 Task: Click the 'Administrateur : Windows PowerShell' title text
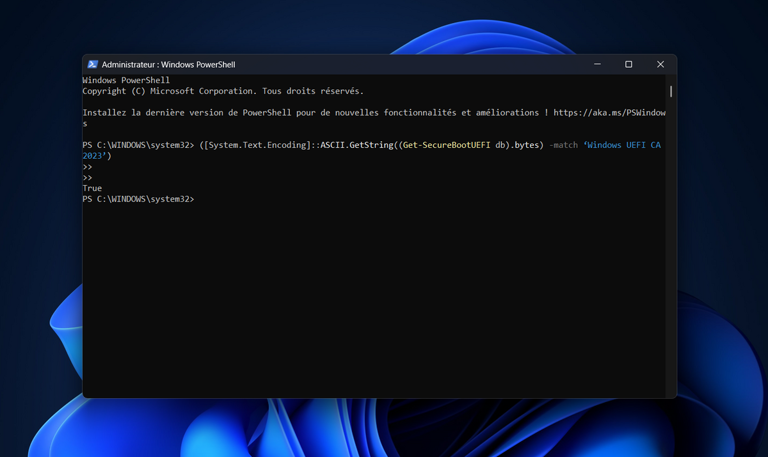coord(168,64)
